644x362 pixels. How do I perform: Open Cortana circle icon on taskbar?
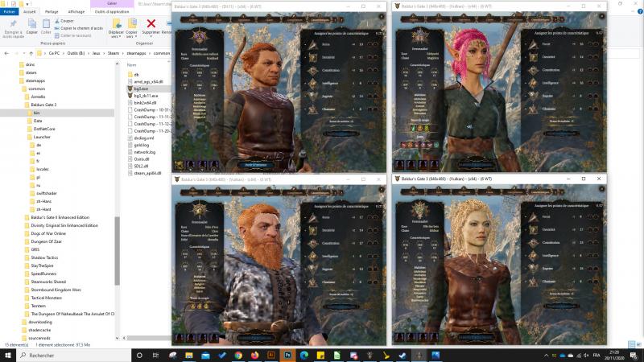click(139, 356)
